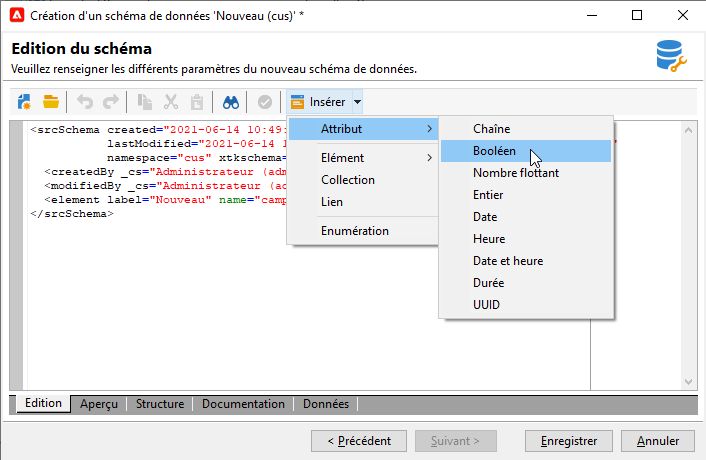The height and width of the screenshot is (460, 706).
Task: Click the scissors cut icon
Action: coord(171,102)
